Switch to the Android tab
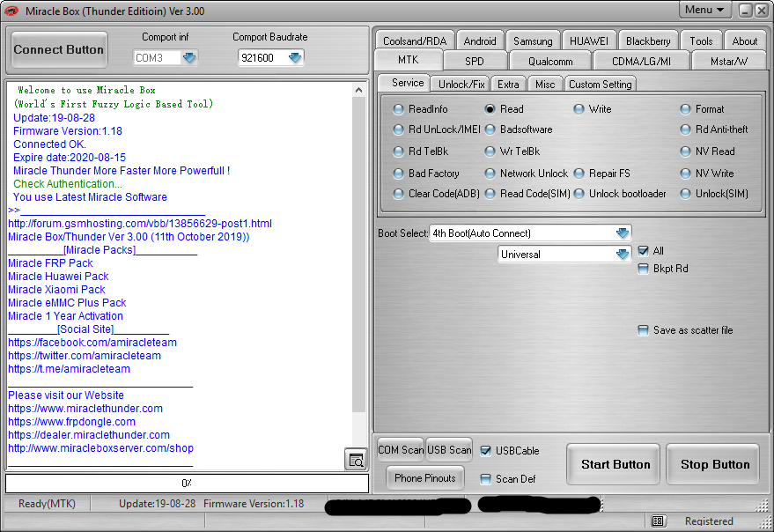The width and height of the screenshot is (774, 532). point(480,41)
